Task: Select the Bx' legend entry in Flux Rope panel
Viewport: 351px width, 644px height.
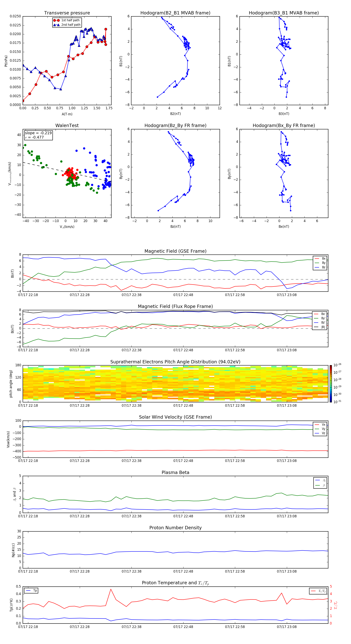Action: click(x=320, y=314)
